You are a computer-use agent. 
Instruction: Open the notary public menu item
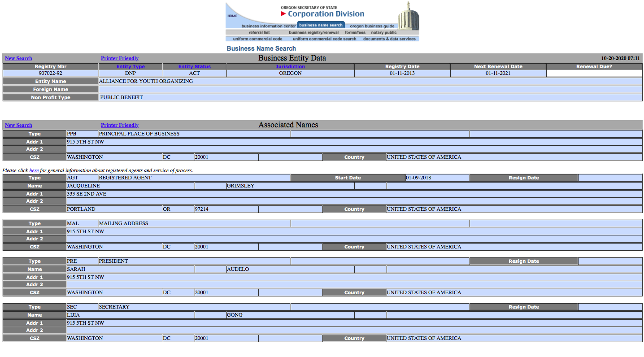click(x=384, y=32)
